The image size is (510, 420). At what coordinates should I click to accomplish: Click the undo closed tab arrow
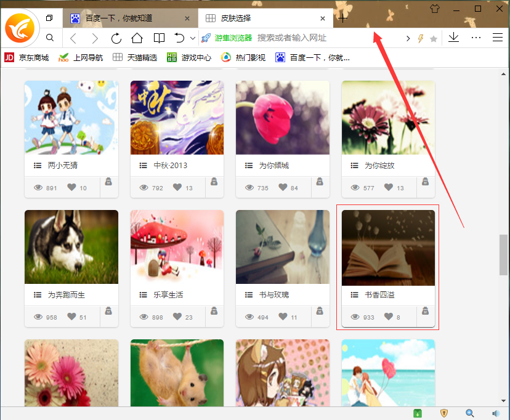[x=179, y=38]
